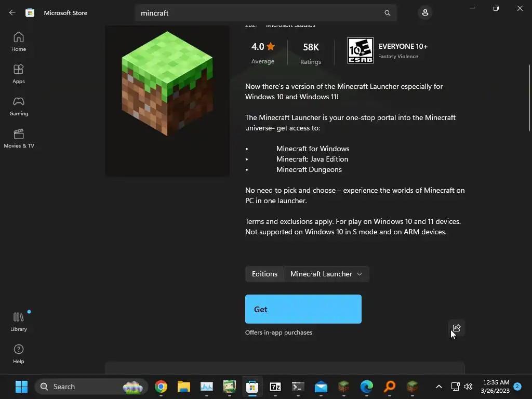This screenshot has width=532, height=399.
Task: Open the green character face taskbar app
Action: pyautogui.click(x=229, y=387)
